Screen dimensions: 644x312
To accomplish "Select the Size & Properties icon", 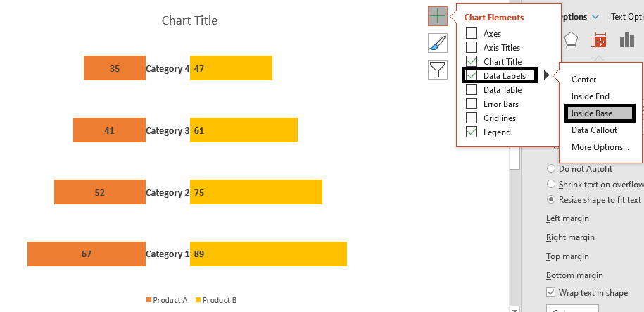I will [x=599, y=41].
